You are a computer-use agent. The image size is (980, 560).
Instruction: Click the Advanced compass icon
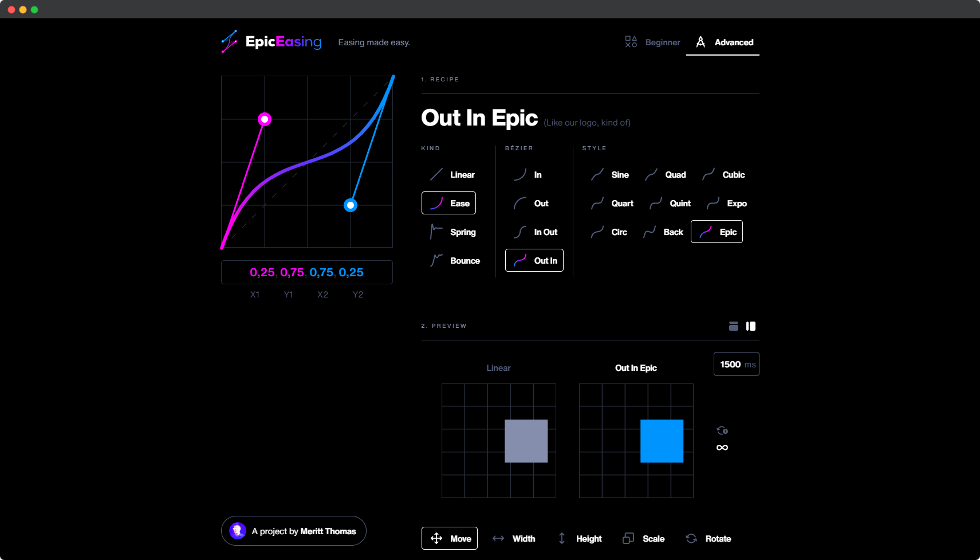pyautogui.click(x=700, y=42)
